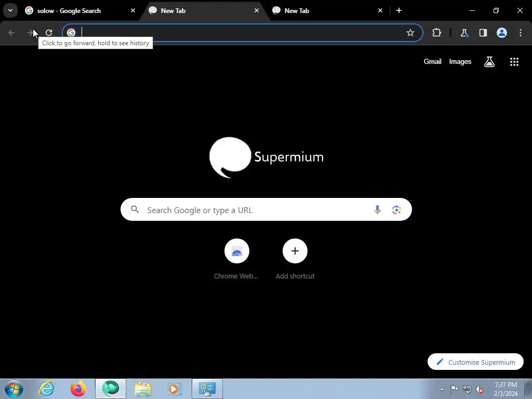This screenshot has width=532, height=399.
Task: Start voice search with microphone icon
Action: click(377, 210)
